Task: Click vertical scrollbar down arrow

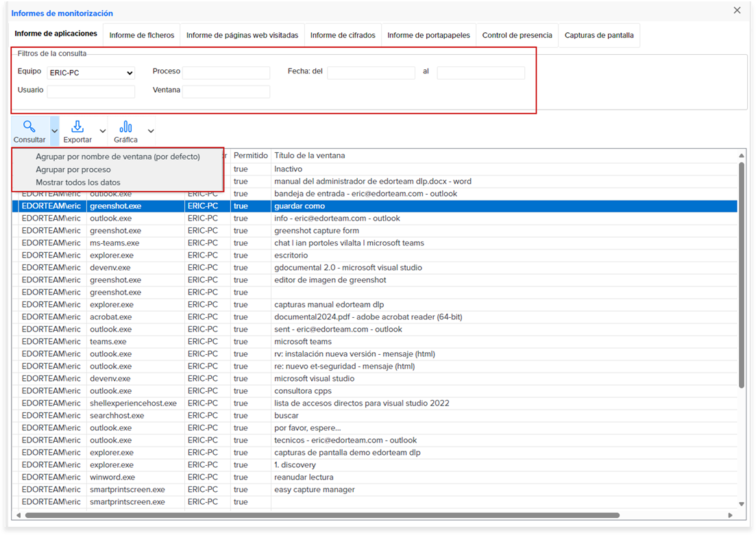Action: 741,504
